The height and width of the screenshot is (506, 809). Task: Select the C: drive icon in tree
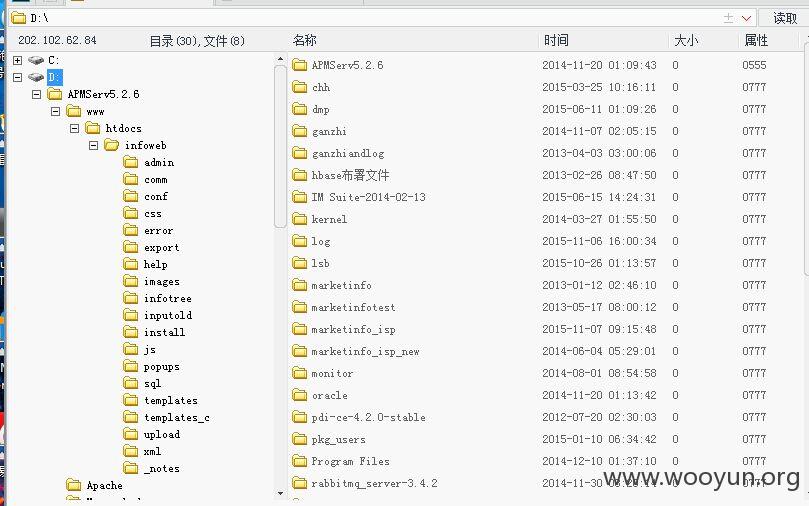click(x=36, y=60)
